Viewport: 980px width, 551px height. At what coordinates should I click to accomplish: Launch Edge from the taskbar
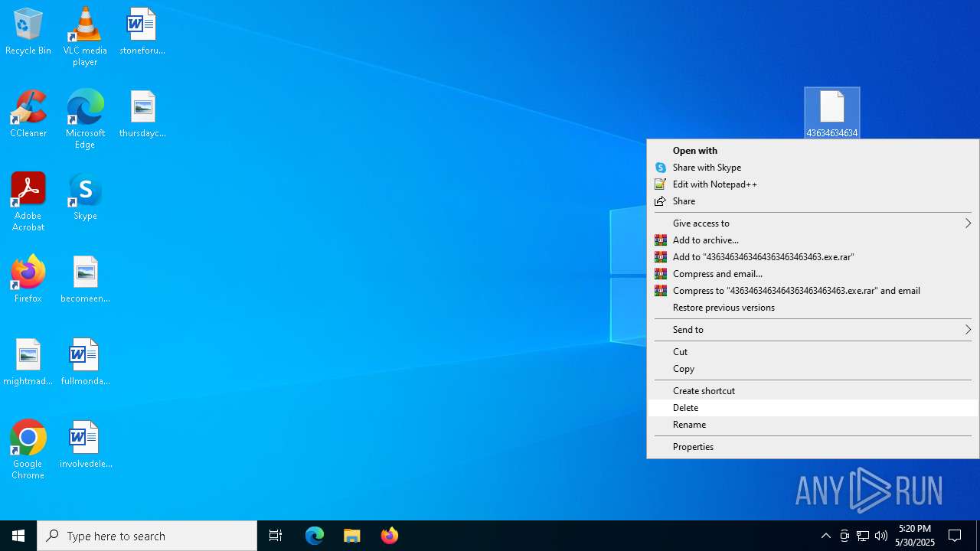(x=315, y=536)
